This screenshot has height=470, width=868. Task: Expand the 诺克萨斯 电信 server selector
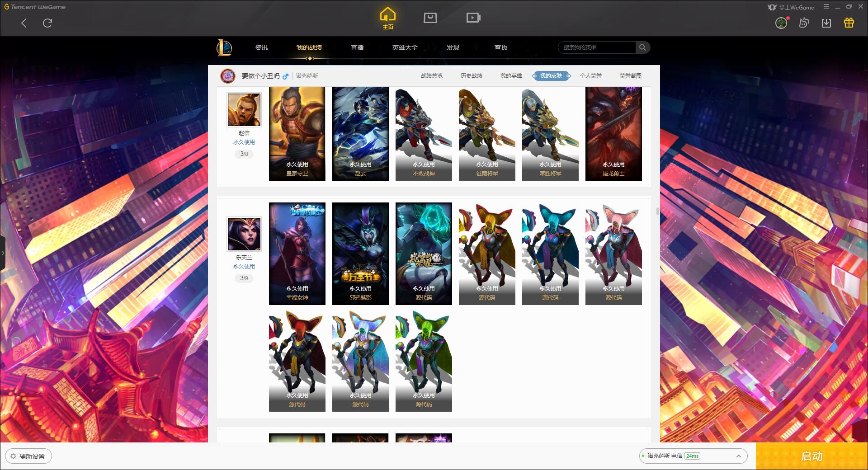coord(693,456)
